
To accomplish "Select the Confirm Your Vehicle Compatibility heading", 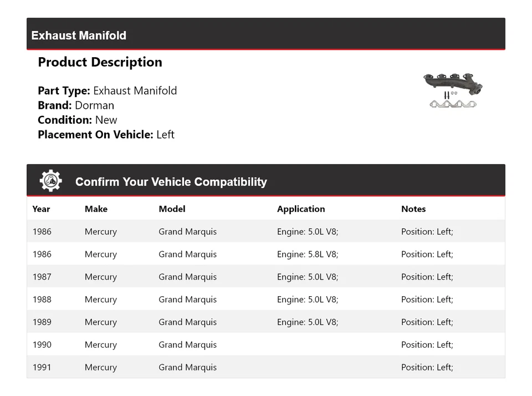I will (x=171, y=182).
